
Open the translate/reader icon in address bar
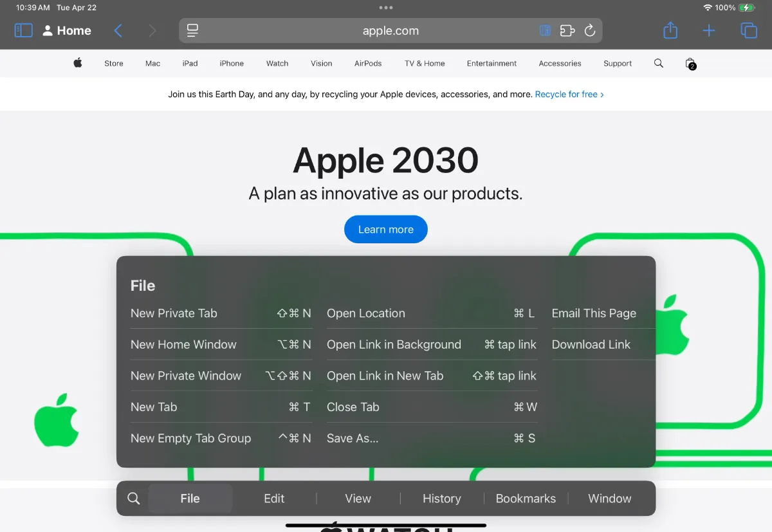pos(545,30)
